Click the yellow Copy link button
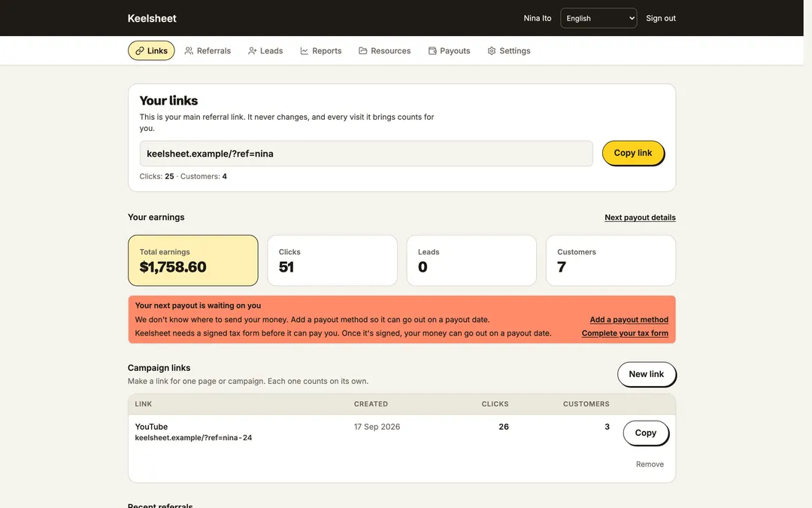 [633, 153]
